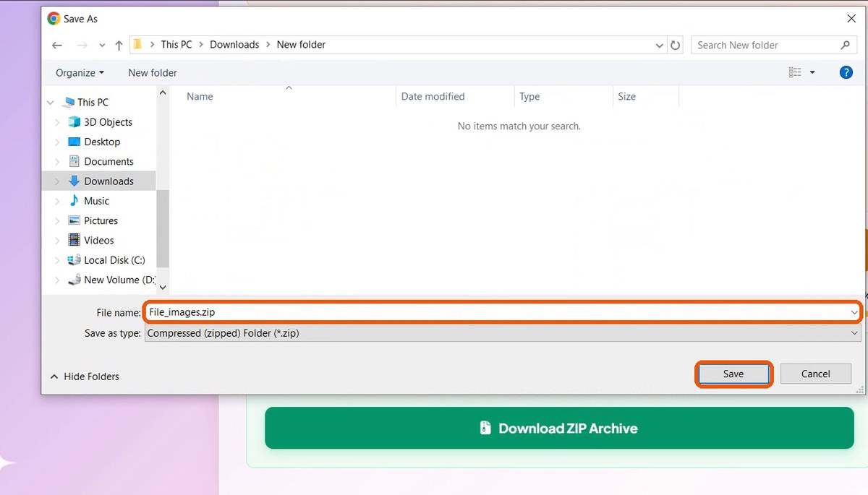Viewport: 868px width, 495px height.
Task: Click Hide Folders toggle
Action: [84, 376]
